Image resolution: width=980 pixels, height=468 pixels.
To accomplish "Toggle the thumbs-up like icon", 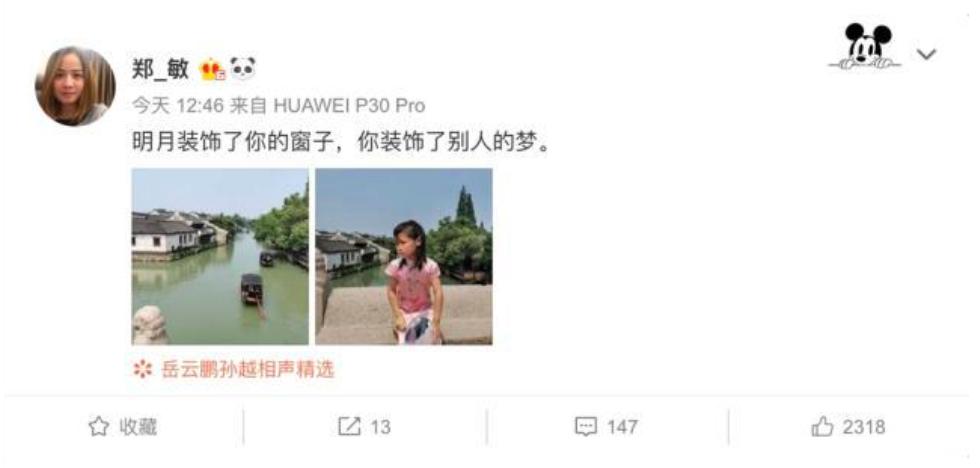I will 822,427.
